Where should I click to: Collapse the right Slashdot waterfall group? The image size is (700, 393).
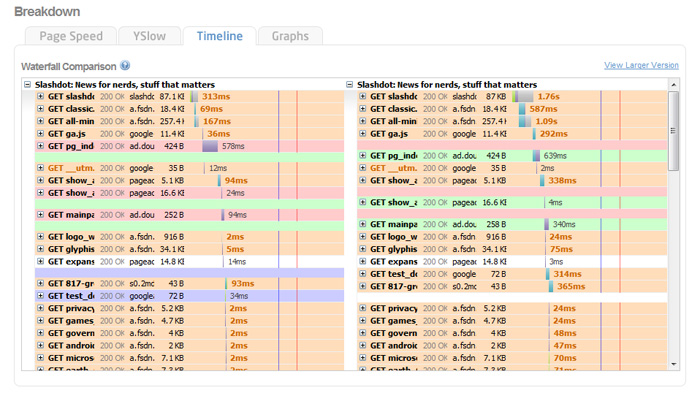point(350,84)
